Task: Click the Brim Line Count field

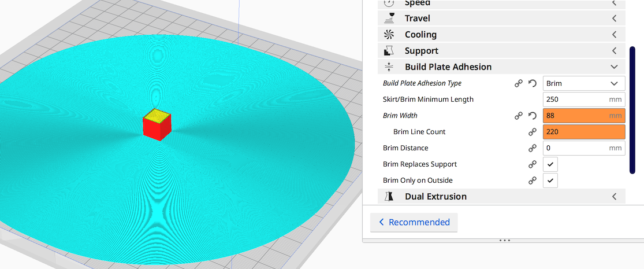Action: coord(584,132)
